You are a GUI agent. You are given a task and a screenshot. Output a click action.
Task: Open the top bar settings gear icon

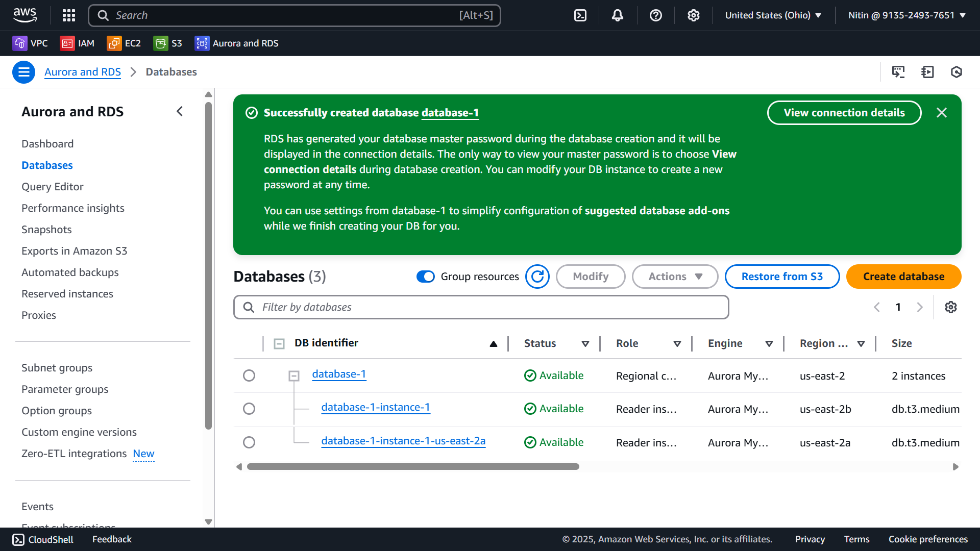click(693, 15)
